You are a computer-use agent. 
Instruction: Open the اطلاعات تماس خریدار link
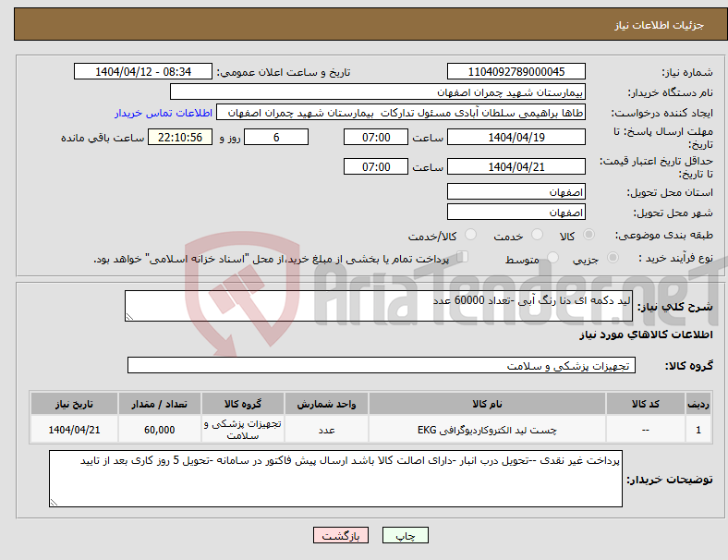click(x=164, y=113)
